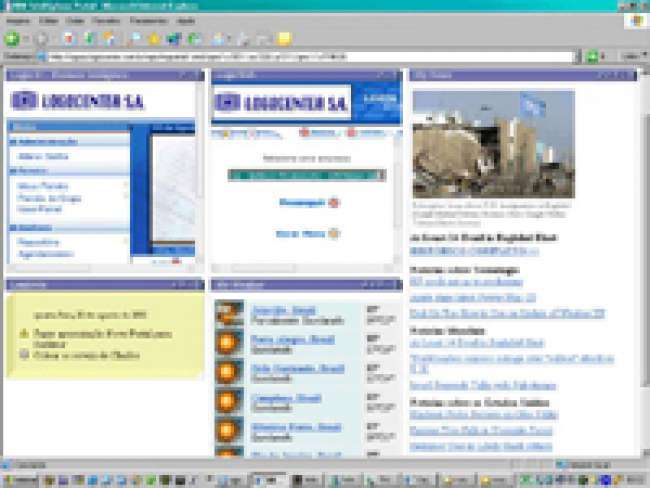Click the green Go button beside address bar
Viewport: 650px width, 488px height.
592,56
